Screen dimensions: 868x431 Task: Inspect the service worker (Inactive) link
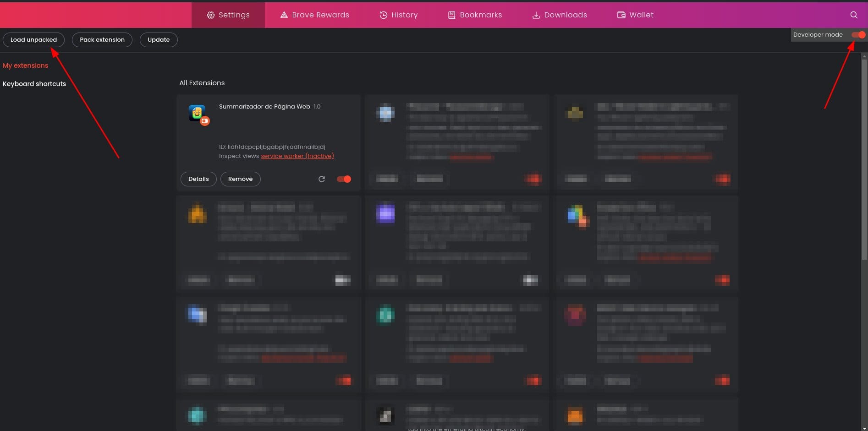pyautogui.click(x=297, y=156)
